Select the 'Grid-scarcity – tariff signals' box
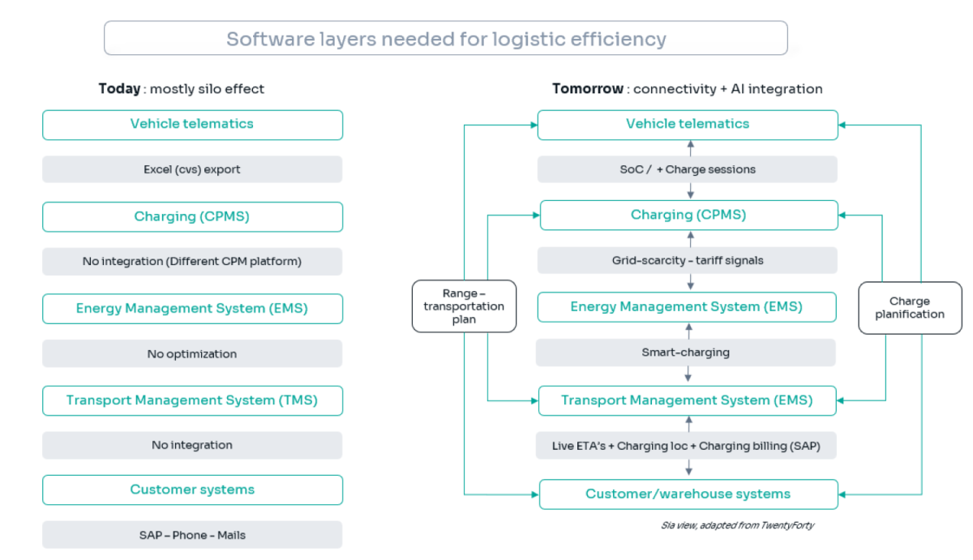Viewport: 973px width, 560px height. (x=688, y=260)
